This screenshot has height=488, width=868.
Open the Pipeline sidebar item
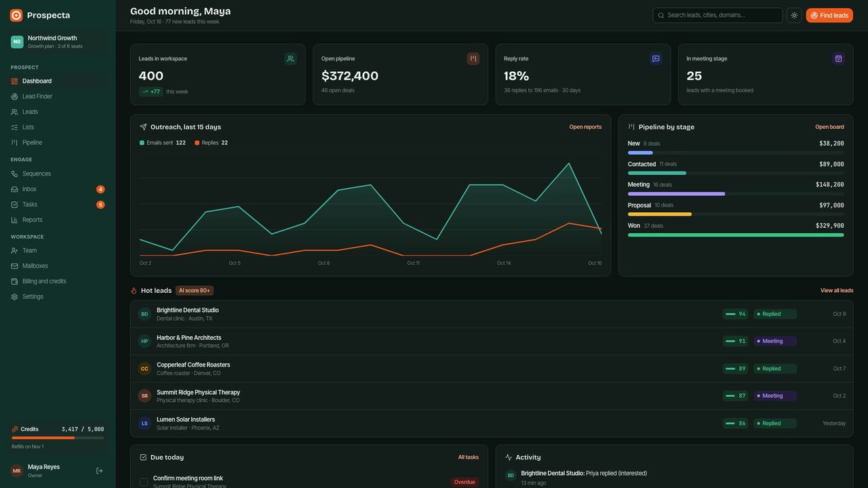58,143
